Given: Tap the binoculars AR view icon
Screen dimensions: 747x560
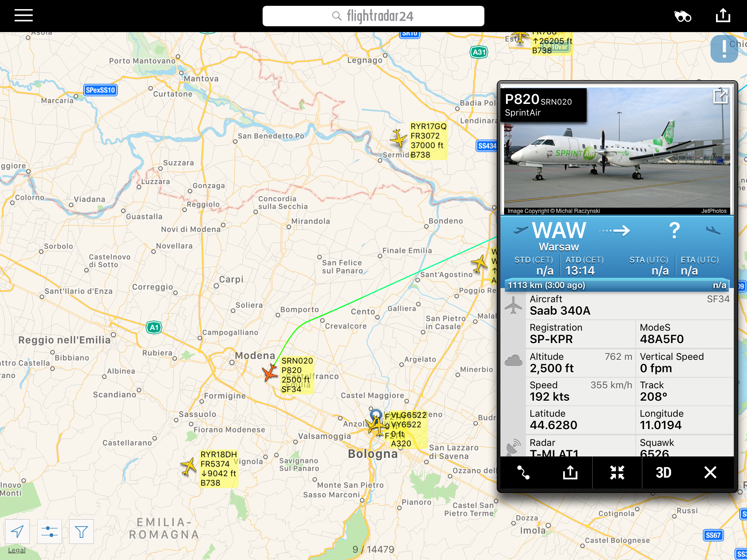Looking at the screenshot, I should (x=682, y=16).
